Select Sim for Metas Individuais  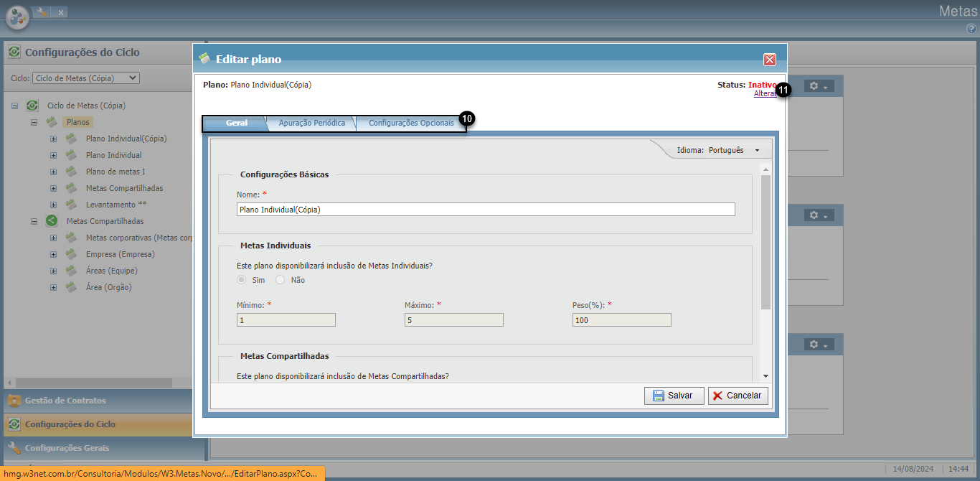pyautogui.click(x=242, y=280)
